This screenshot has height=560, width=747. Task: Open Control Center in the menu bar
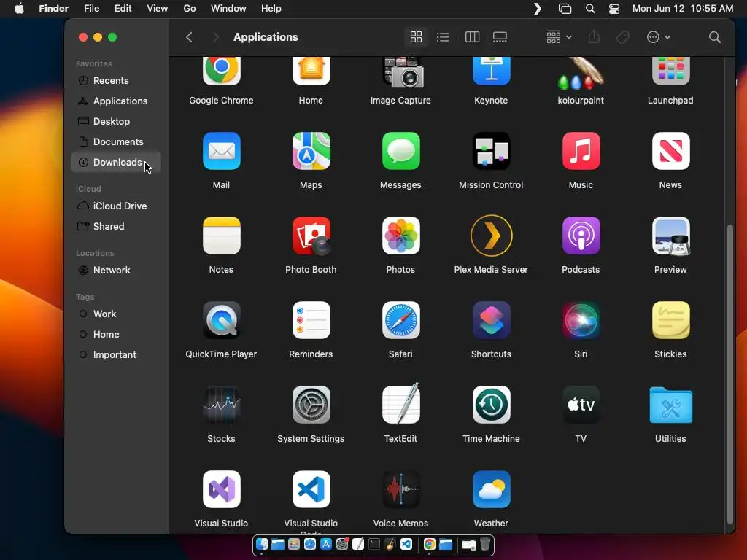[614, 9]
